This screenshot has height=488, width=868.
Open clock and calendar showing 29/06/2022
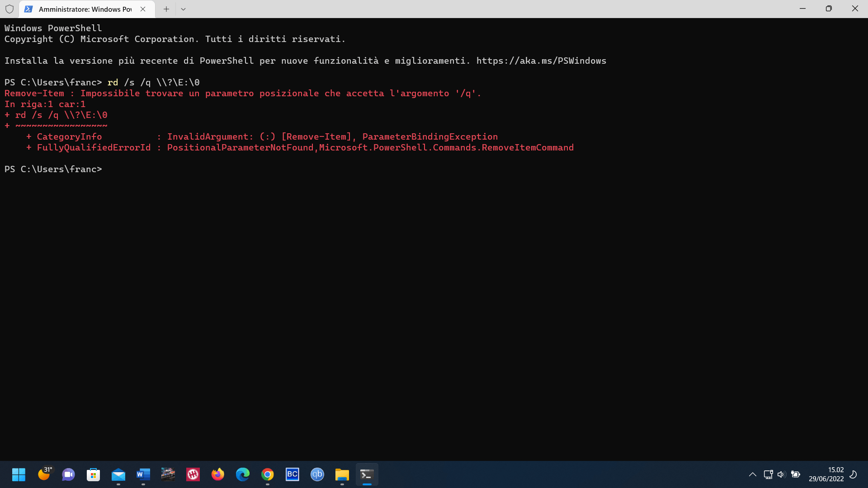(826, 474)
